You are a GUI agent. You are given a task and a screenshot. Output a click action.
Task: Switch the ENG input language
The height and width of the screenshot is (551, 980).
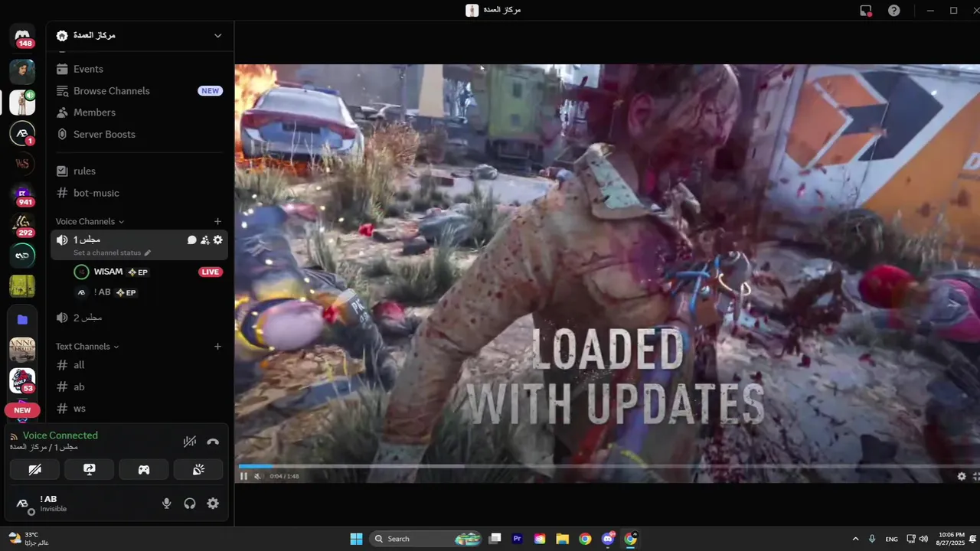point(891,539)
